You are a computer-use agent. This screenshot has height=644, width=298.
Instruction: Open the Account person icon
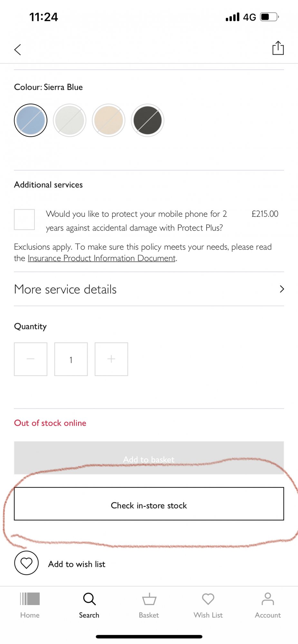tap(268, 599)
